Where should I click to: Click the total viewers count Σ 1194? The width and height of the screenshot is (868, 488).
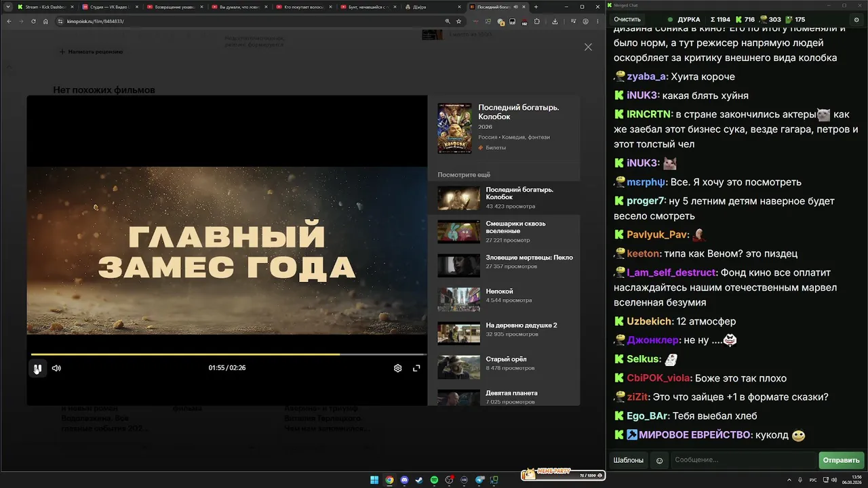[720, 20]
